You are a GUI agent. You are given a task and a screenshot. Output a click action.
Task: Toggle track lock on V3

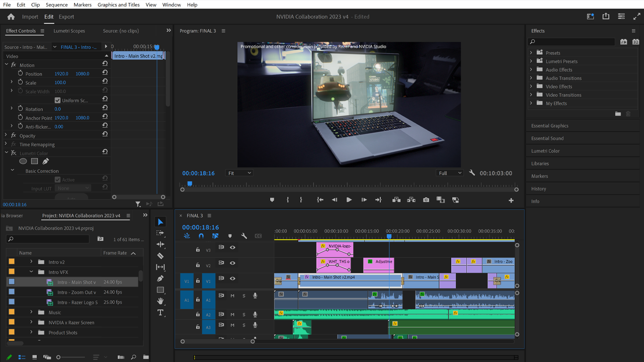pos(198,249)
